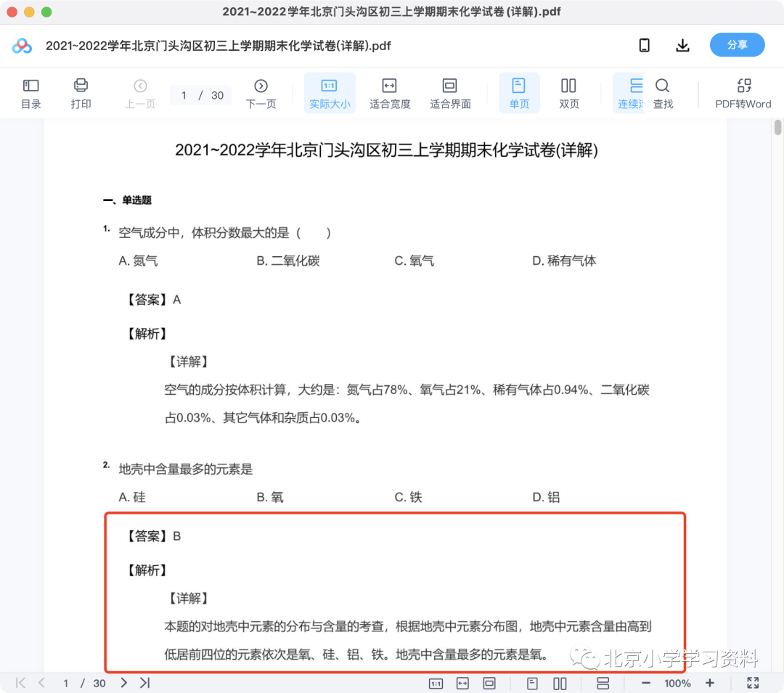Viewport: 784px width, 693px height.
Task: Select 实际大小 actual size view
Action: click(330, 94)
